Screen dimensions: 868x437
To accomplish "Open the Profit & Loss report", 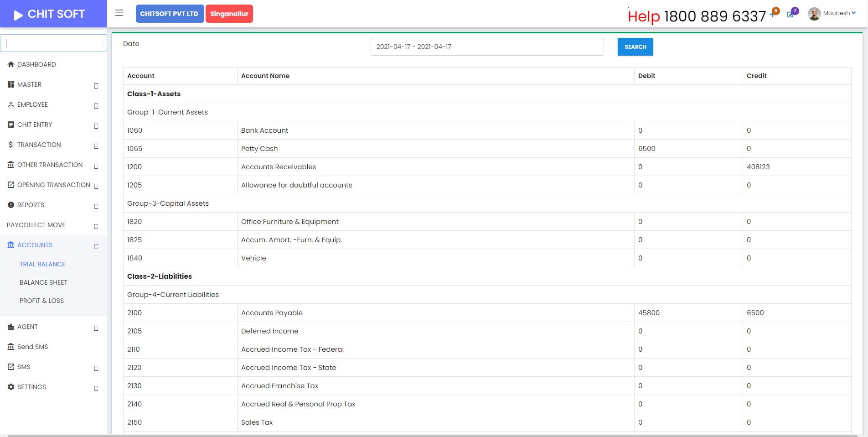I will (x=41, y=301).
